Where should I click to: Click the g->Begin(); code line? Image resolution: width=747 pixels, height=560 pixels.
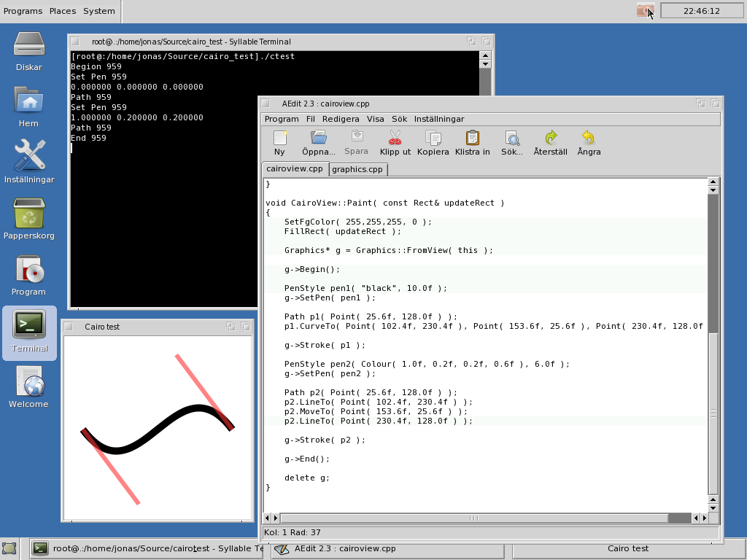pyautogui.click(x=312, y=269)
